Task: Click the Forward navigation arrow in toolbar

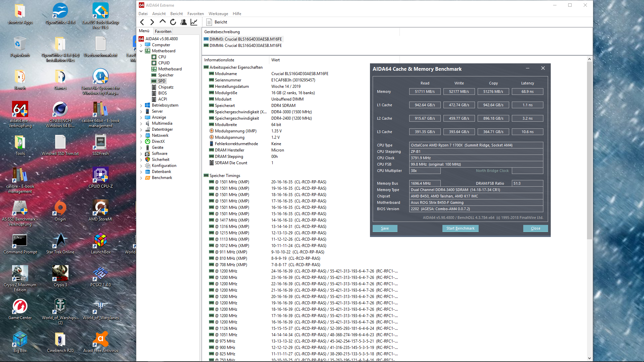Action: point(152,22)
